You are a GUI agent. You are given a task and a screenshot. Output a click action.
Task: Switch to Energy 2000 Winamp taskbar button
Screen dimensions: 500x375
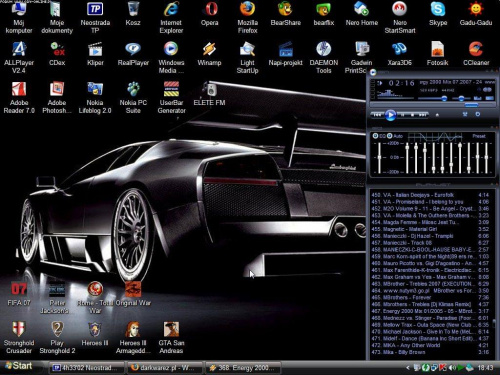pyautogui.click(x=243, y=368)
